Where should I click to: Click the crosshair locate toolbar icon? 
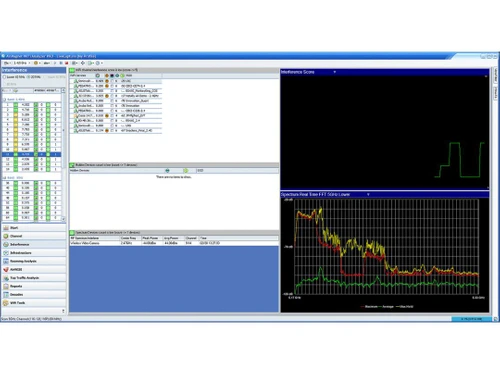(83, 63)
